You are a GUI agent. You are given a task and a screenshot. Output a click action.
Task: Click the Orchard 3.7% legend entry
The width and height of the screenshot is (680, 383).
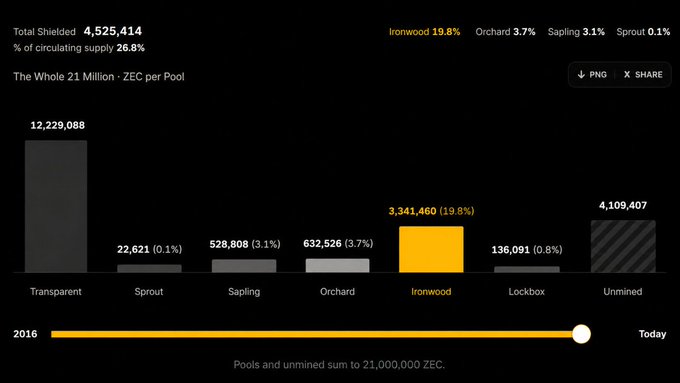click(505, 32)
